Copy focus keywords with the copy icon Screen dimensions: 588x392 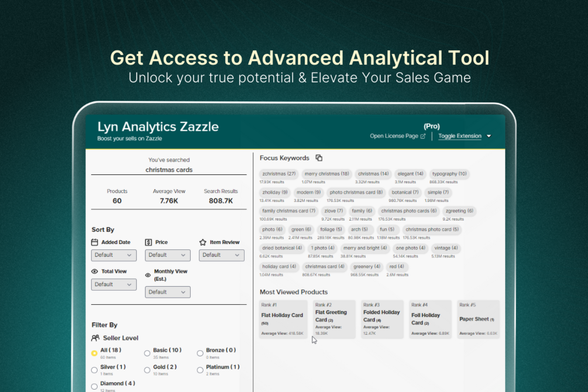point(319,158)
